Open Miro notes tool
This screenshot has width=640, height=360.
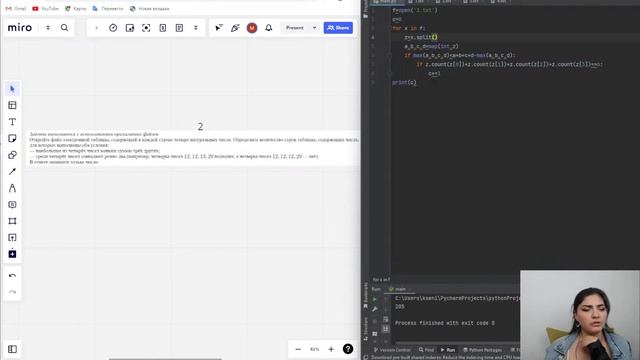[179, 28]
